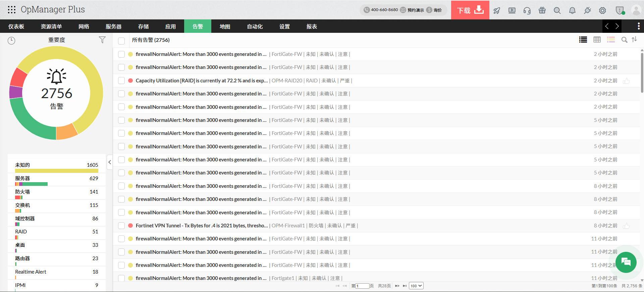Click the red 下载 download button
This screenshot has height=292, width=644.
(470, 10)
